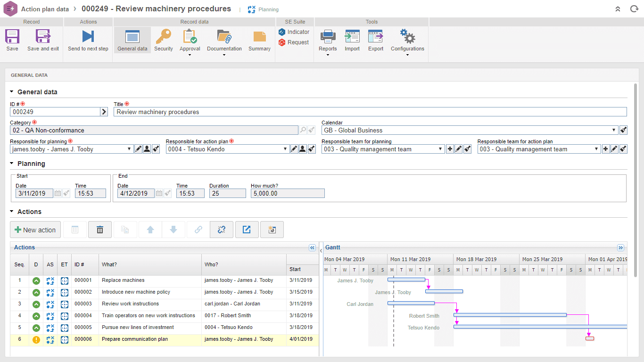Open the Summary section
This screenshot has width=644, height=362.
click(x=259, y=40)
